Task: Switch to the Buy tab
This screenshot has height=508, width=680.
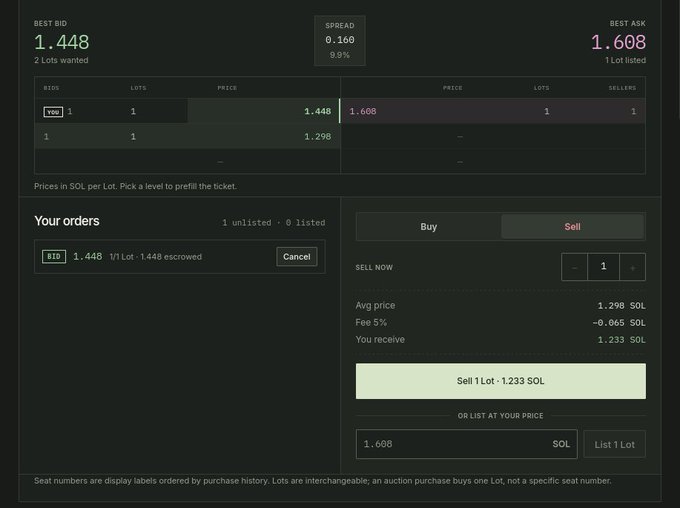Action: 428,226
